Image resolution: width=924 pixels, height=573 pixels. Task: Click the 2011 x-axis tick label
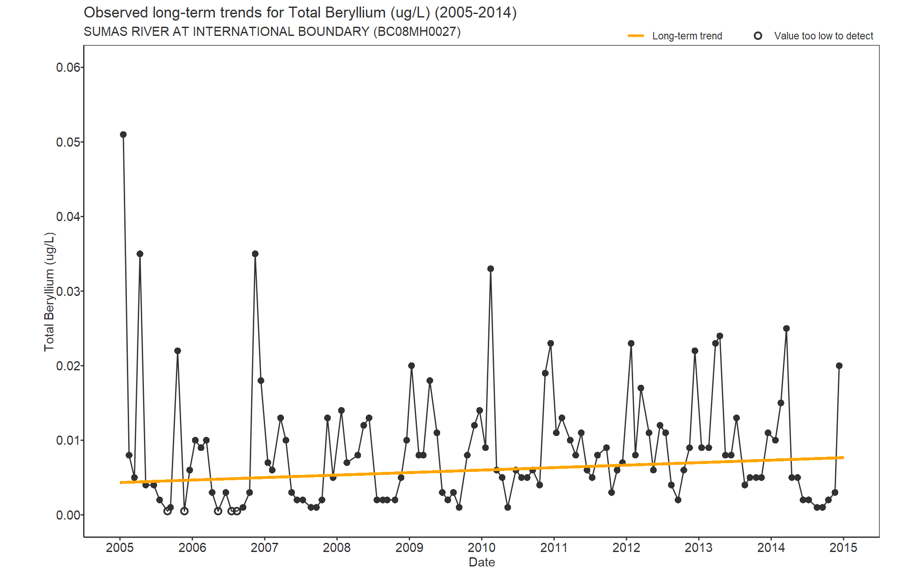pyautogui.click(x=554, y=548)
